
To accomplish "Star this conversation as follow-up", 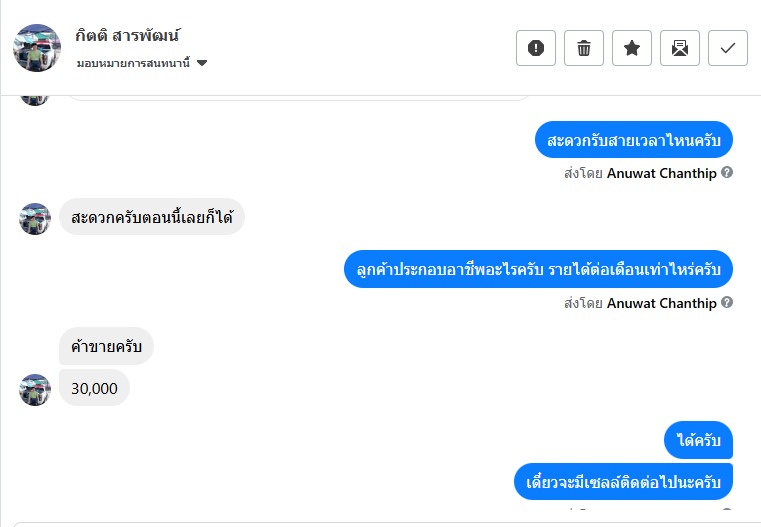I will 632,48.
